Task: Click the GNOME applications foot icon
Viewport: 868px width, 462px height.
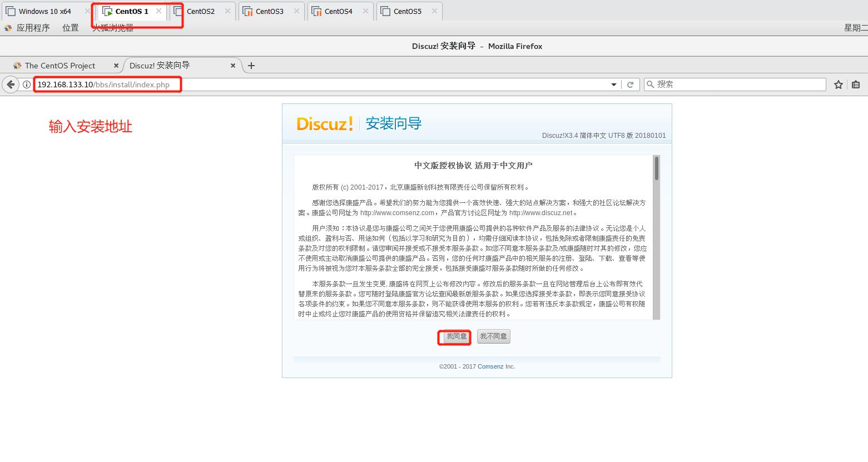Action: [x=8, y=28]
